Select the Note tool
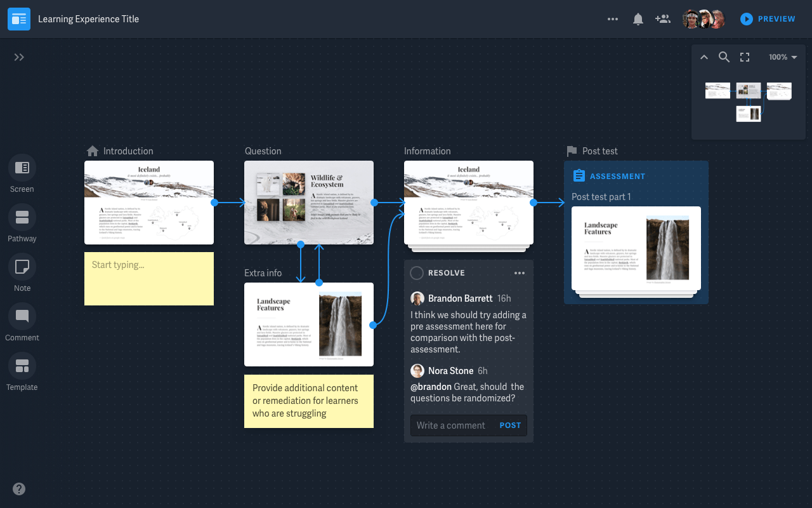 (x=22, y=273)
